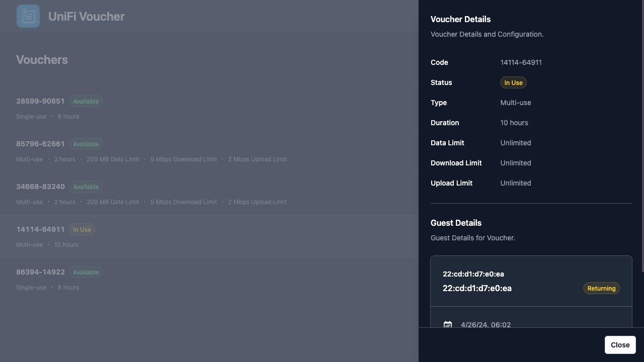The height and width of the screenshot is (362, 644).
Task: Click the voucher code 14114-64911 value
Action: click(x=521, y=62)
